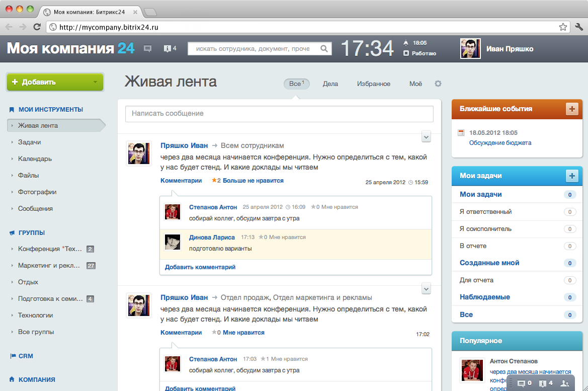Add a new task plus button
The width and height of the screenshot is (588, 391).
[x=572, y=176]
